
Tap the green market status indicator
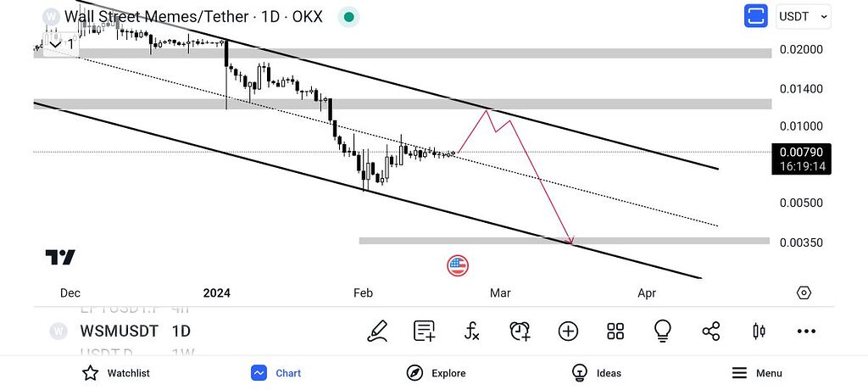347,17
